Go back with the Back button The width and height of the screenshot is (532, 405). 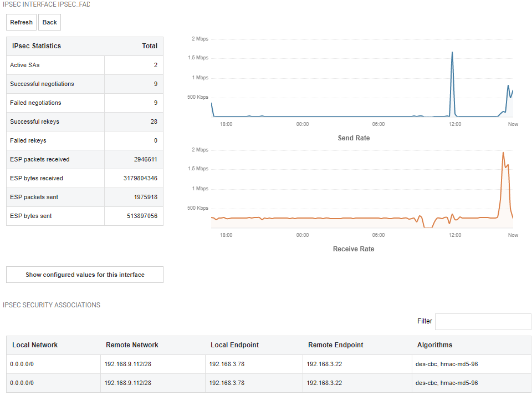click(49, 22)
